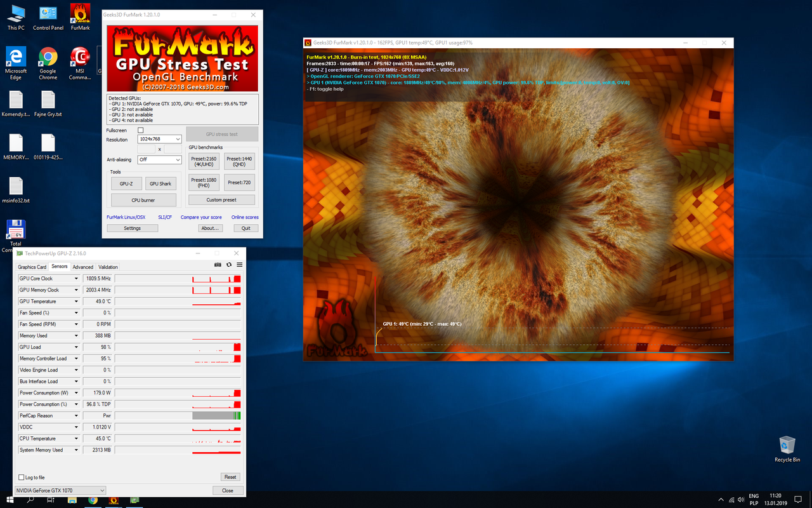Screen dimensions: 812x508
Task: Open This PC desktop icon
Action: pos(16,18)
